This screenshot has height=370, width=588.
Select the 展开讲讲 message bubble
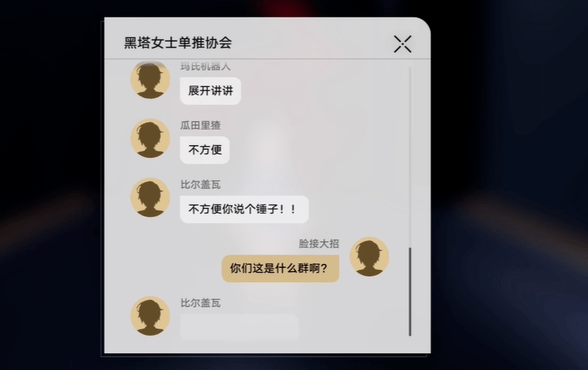tap(211, 91)
